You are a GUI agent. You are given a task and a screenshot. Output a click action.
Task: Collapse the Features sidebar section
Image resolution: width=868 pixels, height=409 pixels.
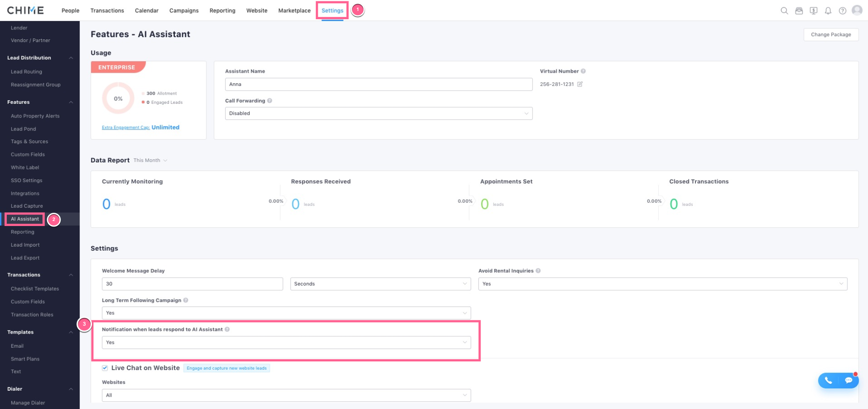[71, 102]
